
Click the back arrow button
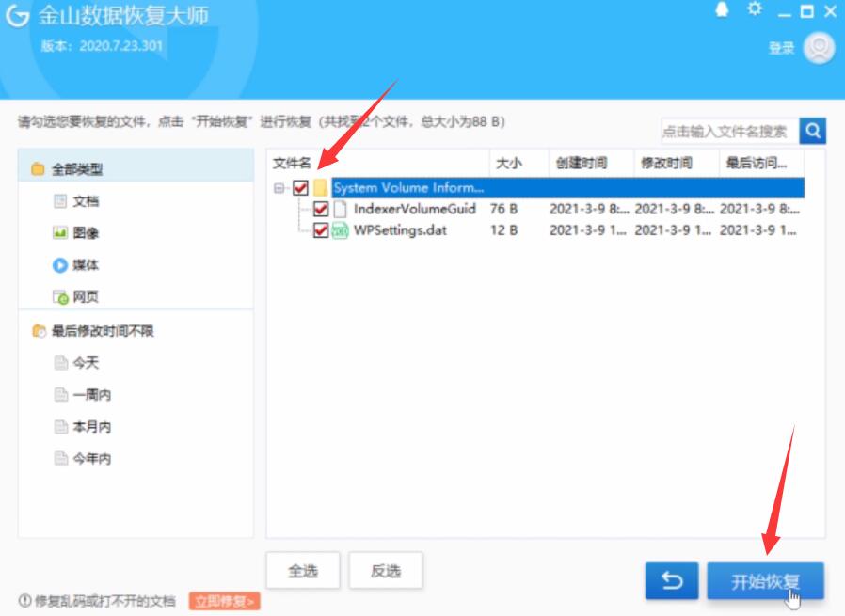(672, 581)
